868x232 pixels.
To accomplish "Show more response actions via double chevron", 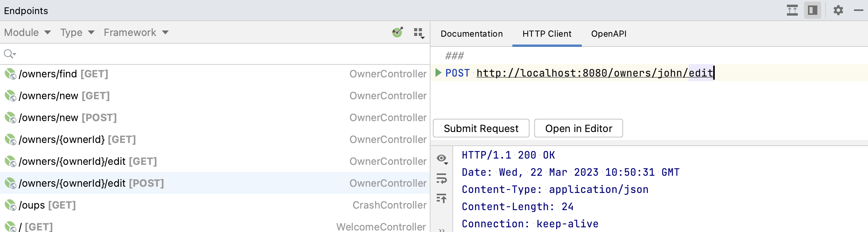I will 441,230.
